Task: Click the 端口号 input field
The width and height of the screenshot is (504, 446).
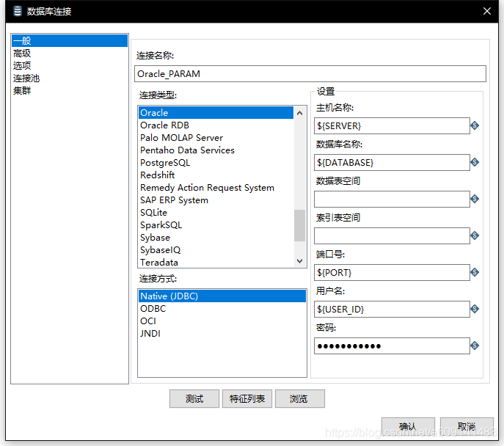Action: pos(392,272)
